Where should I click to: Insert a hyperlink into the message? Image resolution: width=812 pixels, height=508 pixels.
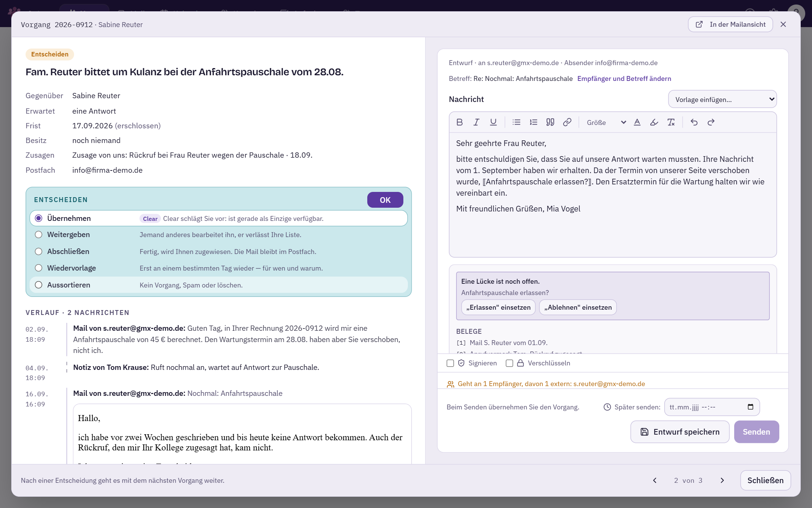(x=567, y=122)
